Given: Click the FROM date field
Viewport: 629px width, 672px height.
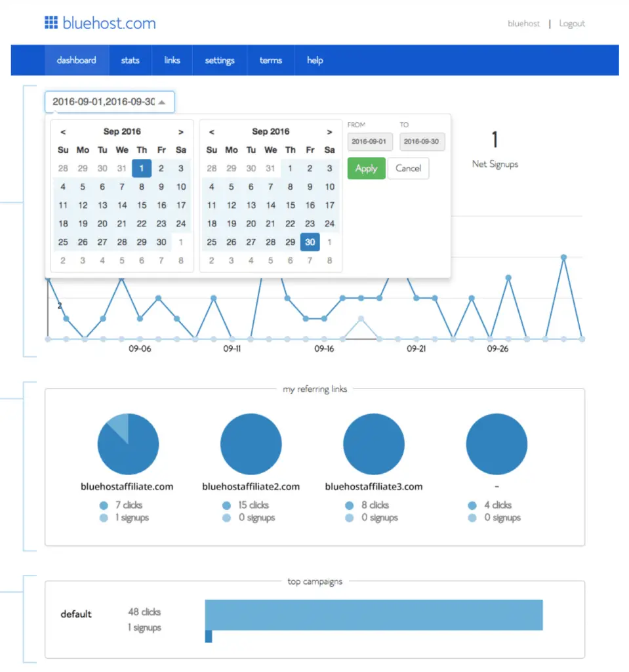Looking at the screenshot, I should tap(370, 142).
